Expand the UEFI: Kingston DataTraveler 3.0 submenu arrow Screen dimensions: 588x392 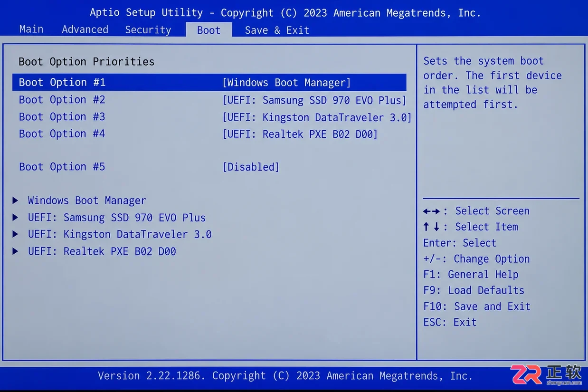(x=16, y=234)
